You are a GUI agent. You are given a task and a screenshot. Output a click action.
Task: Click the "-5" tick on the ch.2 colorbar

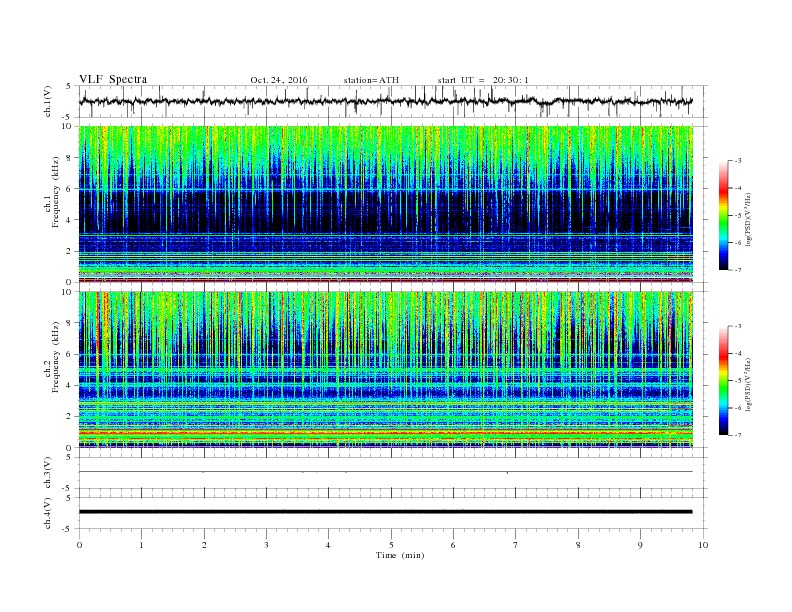pos(738,381)
